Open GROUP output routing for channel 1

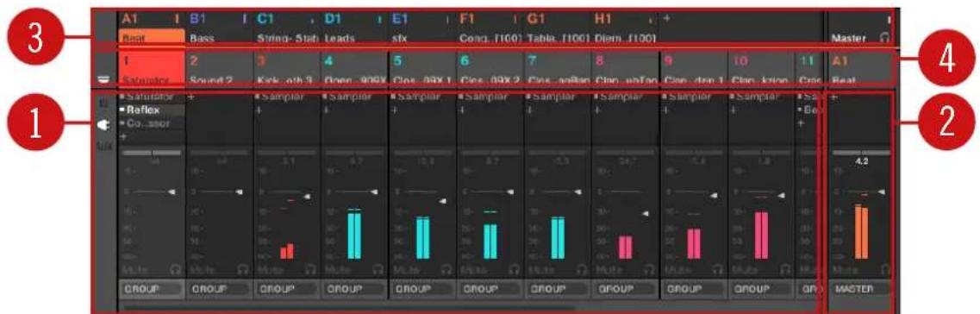coord(151,290)
